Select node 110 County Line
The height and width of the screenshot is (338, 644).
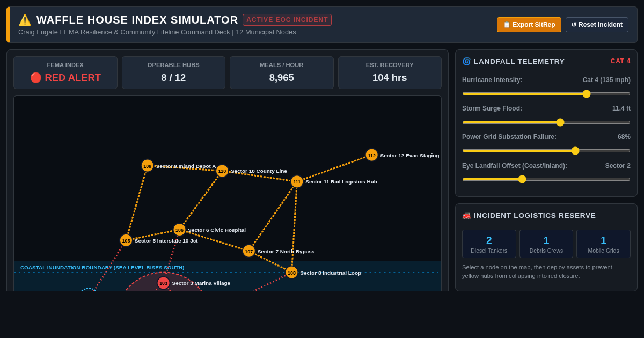pos(222,171)
